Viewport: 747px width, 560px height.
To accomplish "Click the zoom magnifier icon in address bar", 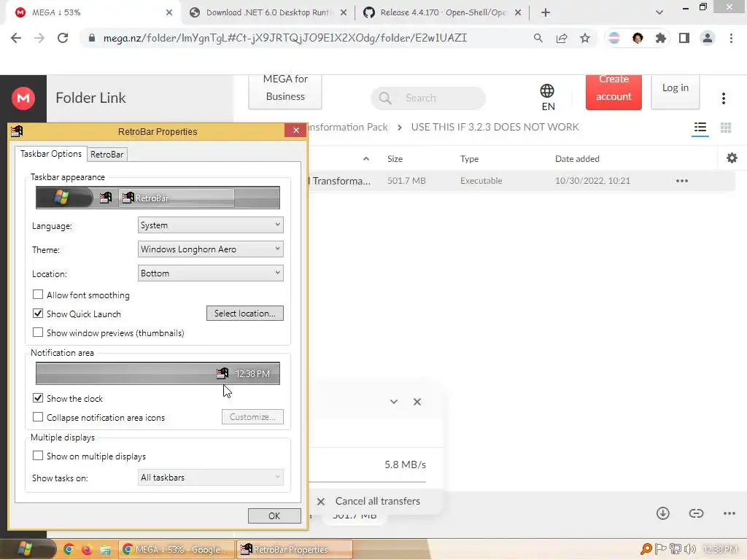I will pyautogui.click(x=538, y=38).
